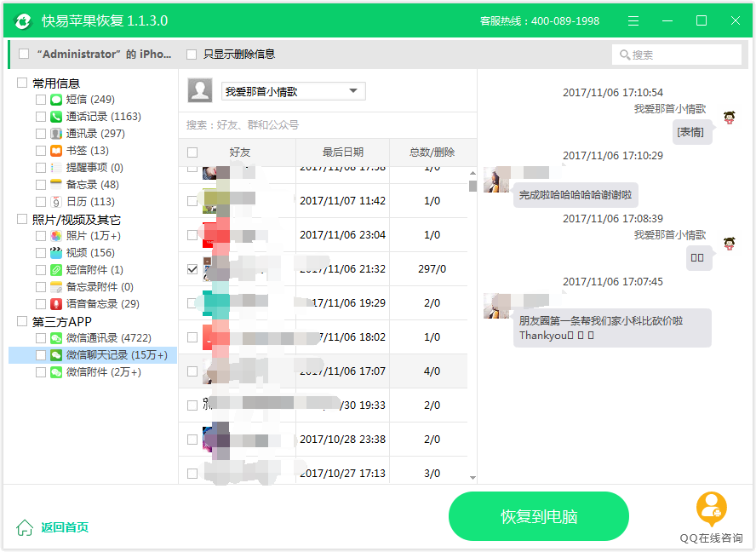Click 返回首页 link
756x552 pixels.
(x=65, y=527)
